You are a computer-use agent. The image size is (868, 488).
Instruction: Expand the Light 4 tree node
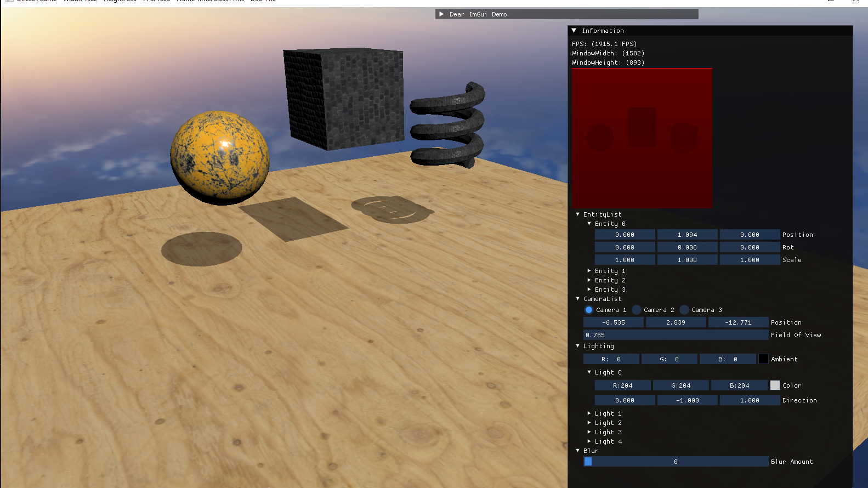pos(589,441)
